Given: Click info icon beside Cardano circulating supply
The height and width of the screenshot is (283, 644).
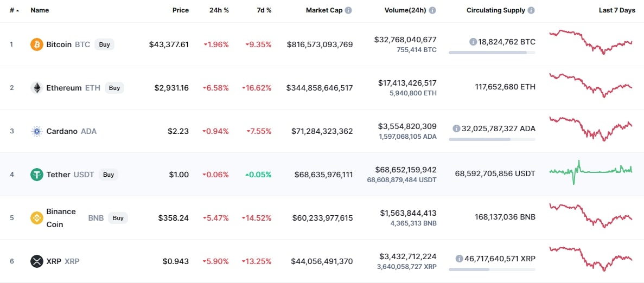Looking at the screenshot, I should click(456, 128).
